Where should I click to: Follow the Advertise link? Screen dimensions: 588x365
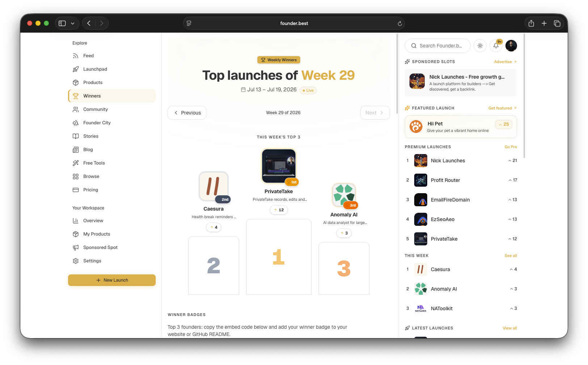click(x=505, y=62)
